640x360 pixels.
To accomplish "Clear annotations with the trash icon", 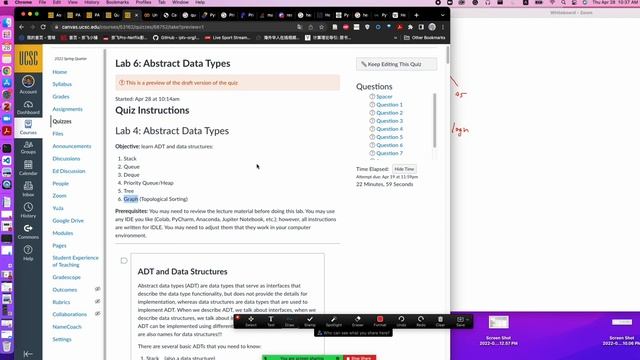I will pos(440,321).
